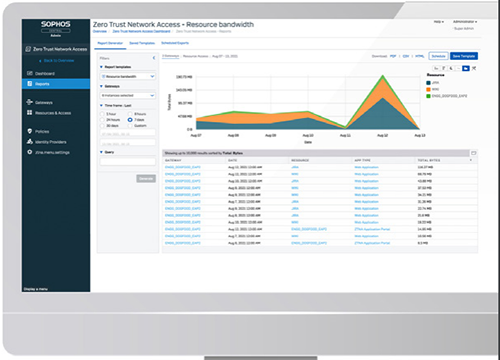Open Identity Providers page
Image resolution: width=500 pixels, height=360 pixels.
pos(50,142)
